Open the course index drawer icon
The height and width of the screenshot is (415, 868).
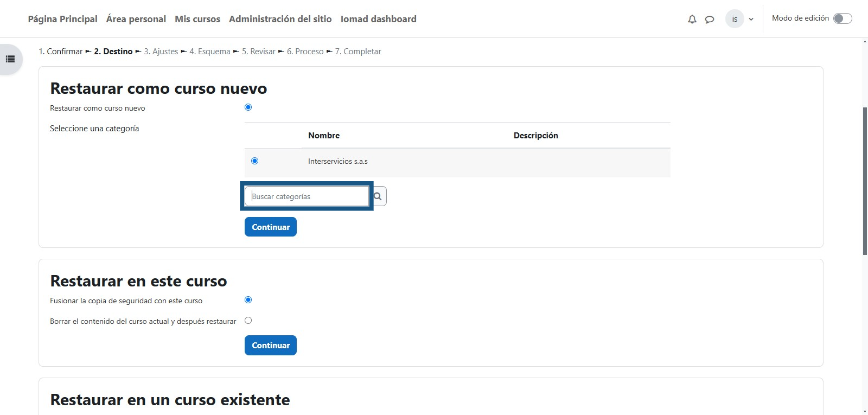point(10,59)
